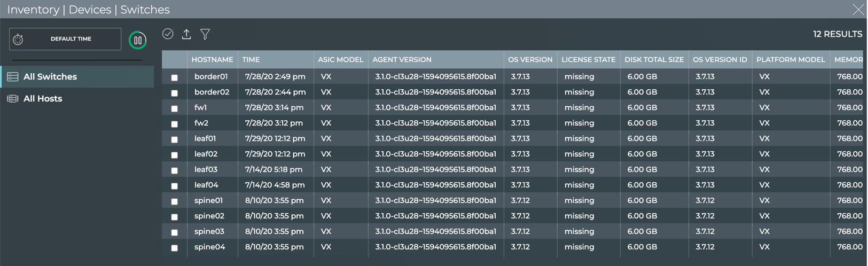Open the Default Time dropdown

[71, 39]
